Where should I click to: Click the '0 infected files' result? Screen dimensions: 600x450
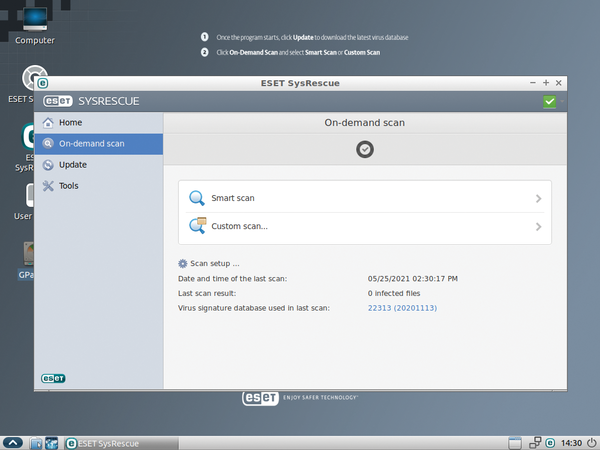coord(394,293)
